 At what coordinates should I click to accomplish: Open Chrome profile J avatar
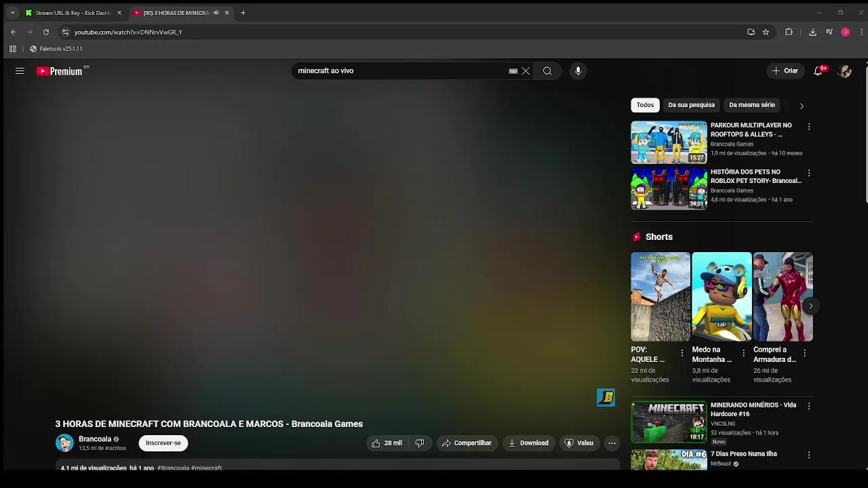coord(845,32)
